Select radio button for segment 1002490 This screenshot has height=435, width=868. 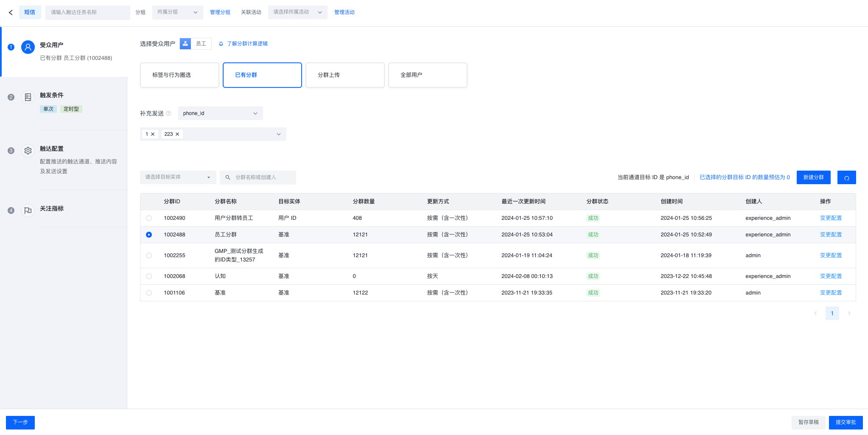click(149, 218)
